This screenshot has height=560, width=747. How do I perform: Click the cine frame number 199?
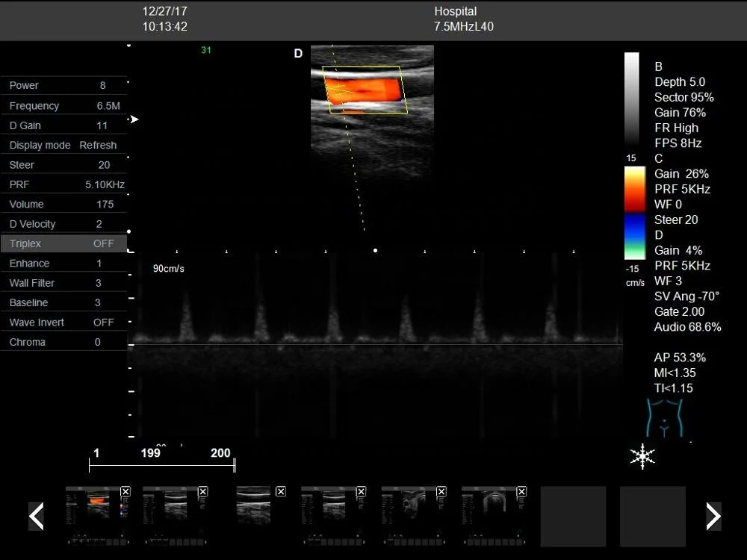(x=151, y=453)
